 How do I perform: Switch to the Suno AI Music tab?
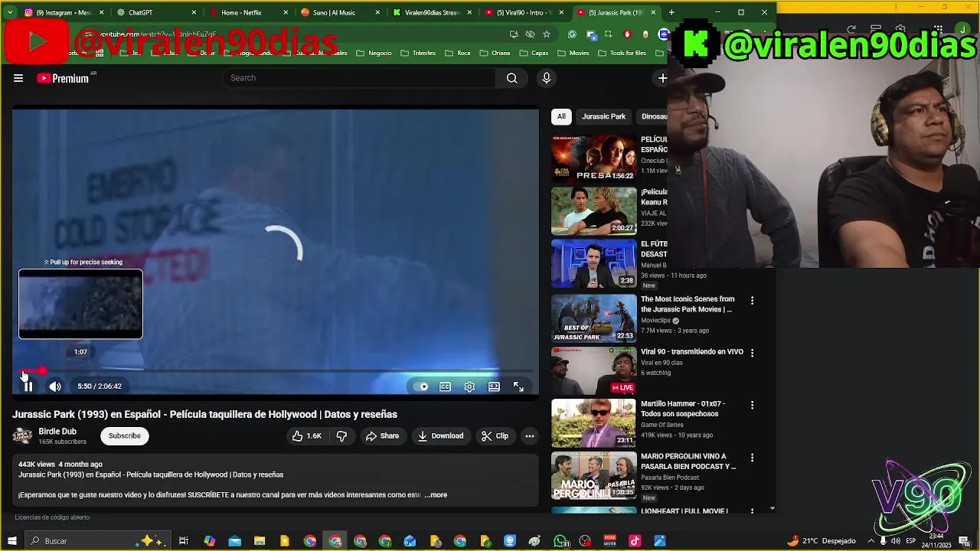coord(339,12)
